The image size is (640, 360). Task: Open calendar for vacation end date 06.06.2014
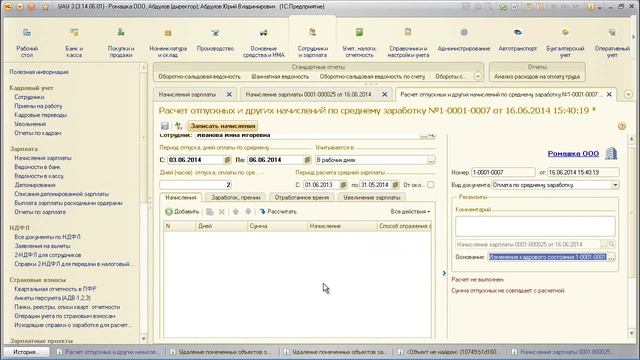point(307,160)
